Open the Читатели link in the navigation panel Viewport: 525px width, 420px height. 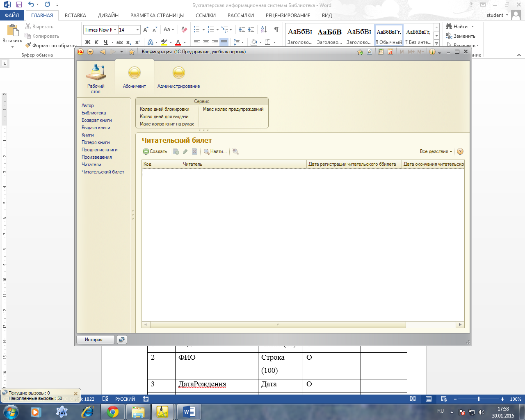point(91,164)
